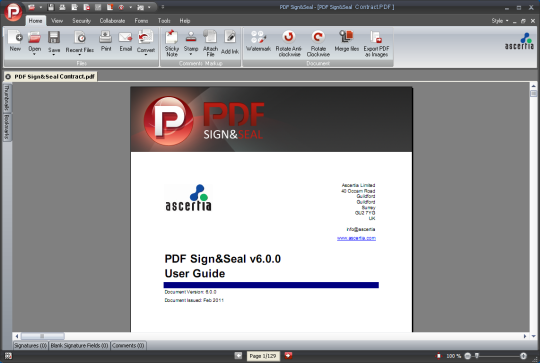Open the Signatures (0) bottom panel tab
This screenshot has width=540, height=363.
coord(31,345)
